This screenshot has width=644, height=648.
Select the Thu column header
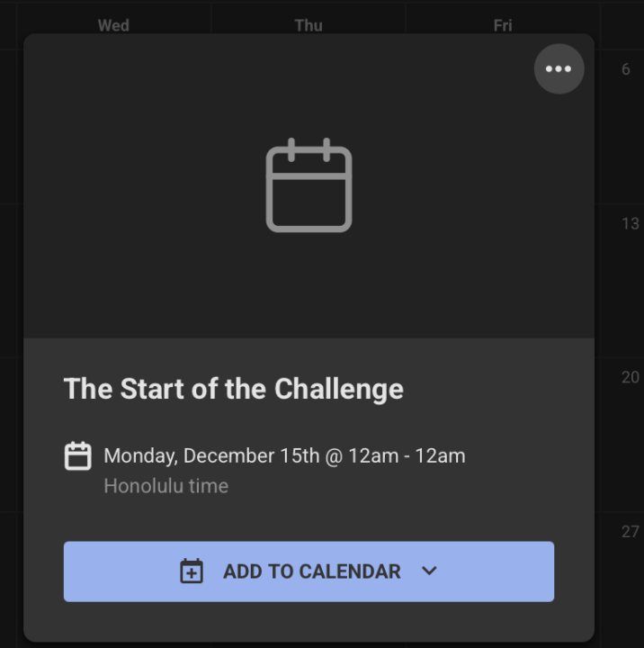tap(309, 25)
